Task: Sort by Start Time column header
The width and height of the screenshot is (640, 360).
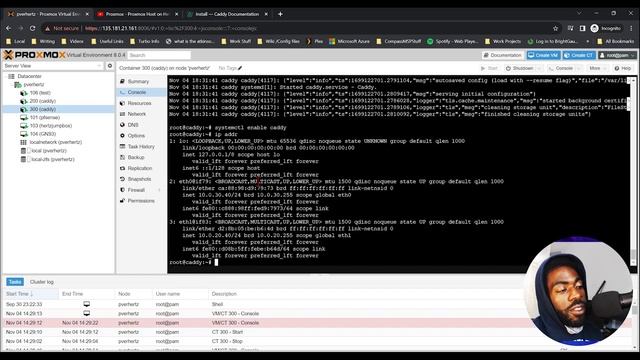Action: [x=31, y=294]
